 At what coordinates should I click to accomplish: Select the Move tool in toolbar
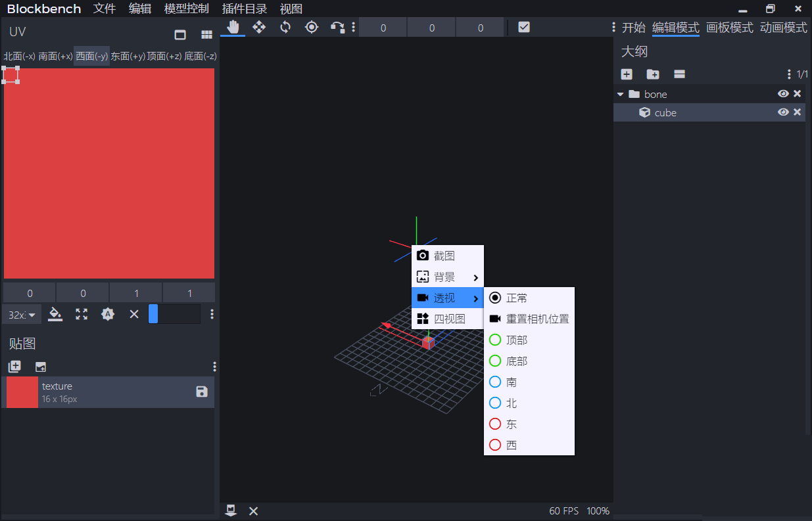point(259,27)
